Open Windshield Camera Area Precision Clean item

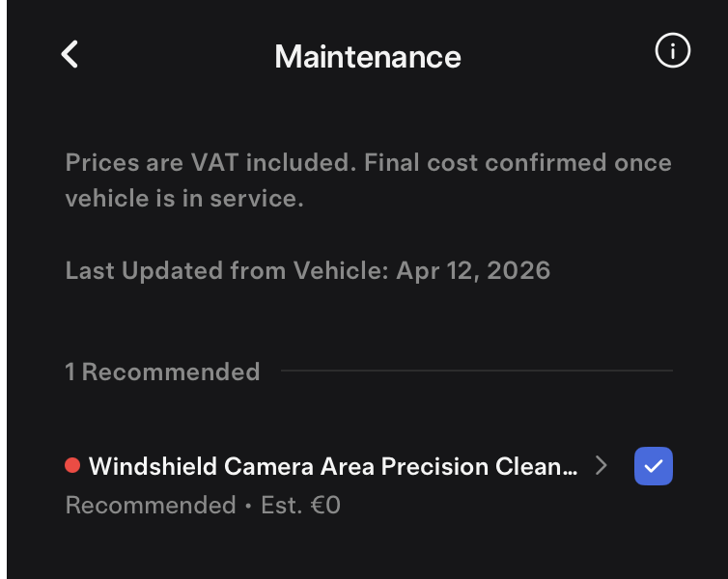pyautogui.click(x=333, y=467)
